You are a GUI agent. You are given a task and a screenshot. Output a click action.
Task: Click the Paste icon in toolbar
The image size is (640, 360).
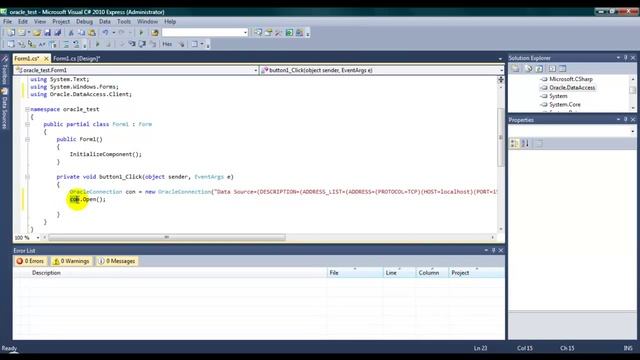[92, 33]
